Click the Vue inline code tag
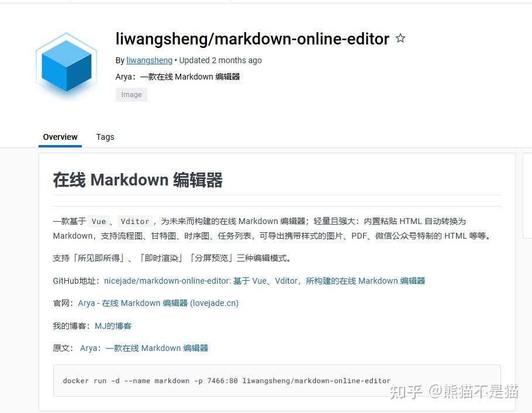Image resolution: width=532 pixels, height=413 pixels. tap(99, 222)
